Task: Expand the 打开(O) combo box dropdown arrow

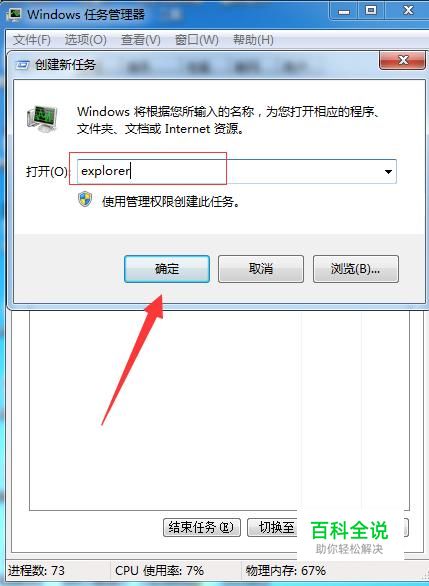Action: (388, 172)
